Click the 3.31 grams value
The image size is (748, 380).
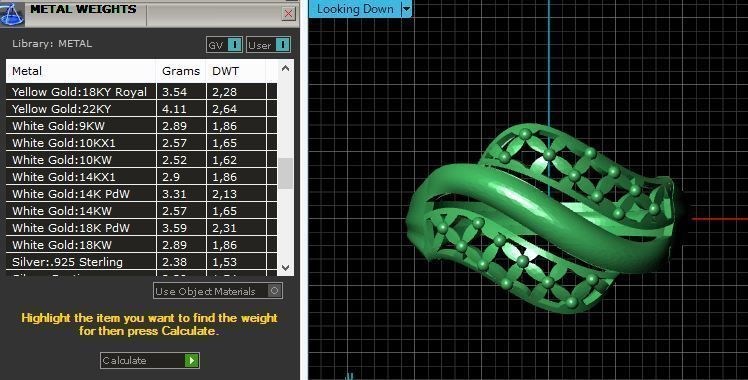174,194
